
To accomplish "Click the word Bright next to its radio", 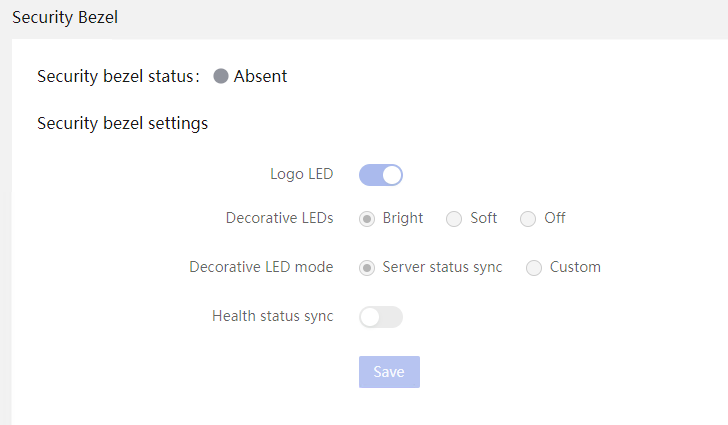I will 403,218.
